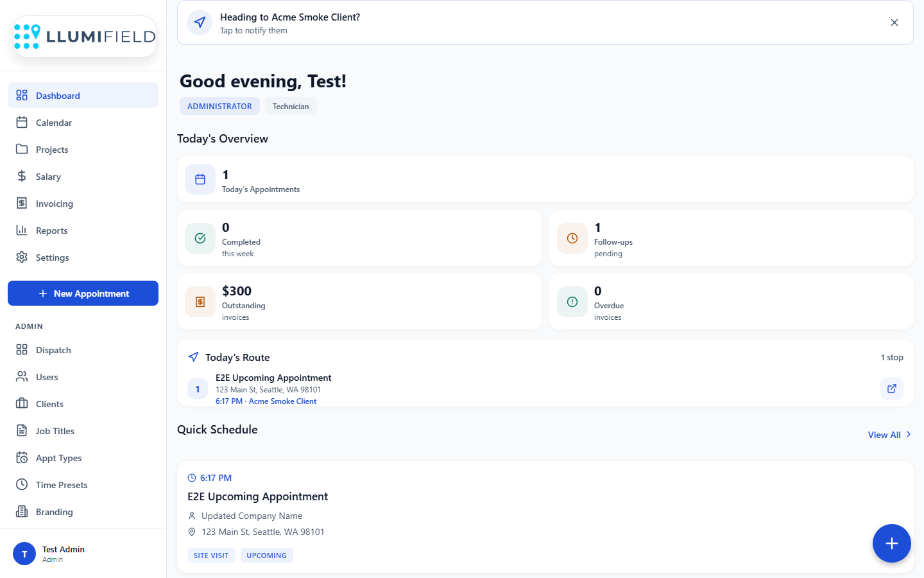The height and width of the screenshot is (578, 924).
Task: Click the Completed this week checkmark icon
Action: coord(200,238)
